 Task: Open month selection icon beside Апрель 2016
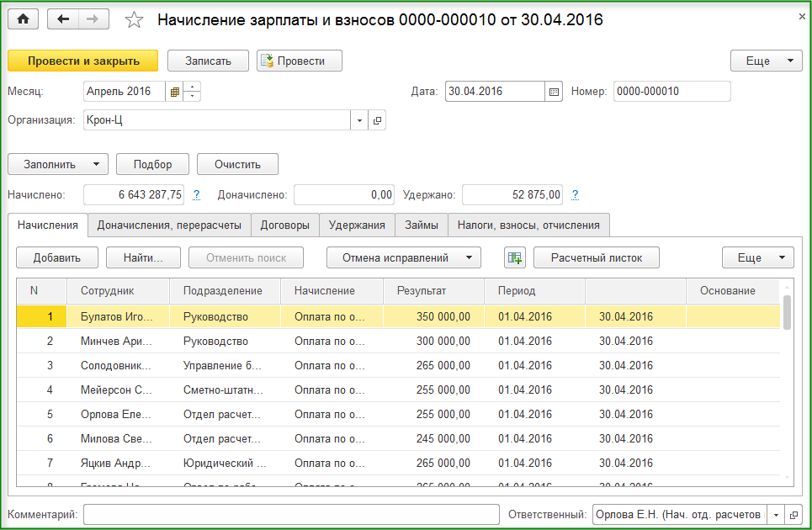click(174, 92)
